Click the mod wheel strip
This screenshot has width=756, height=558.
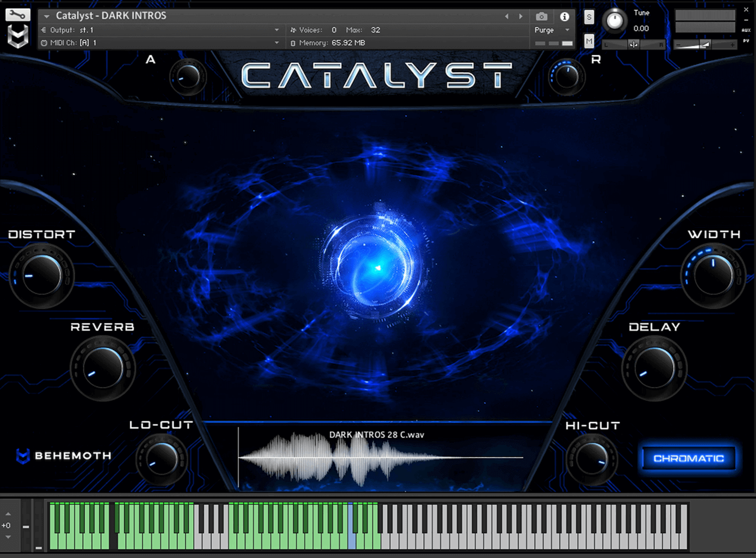coord(39,524)
